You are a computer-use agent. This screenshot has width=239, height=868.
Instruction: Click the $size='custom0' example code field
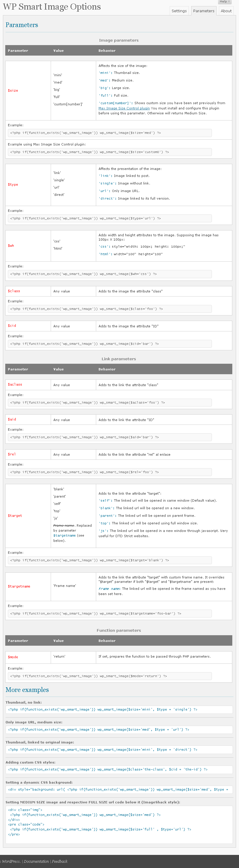coord(110,152)
